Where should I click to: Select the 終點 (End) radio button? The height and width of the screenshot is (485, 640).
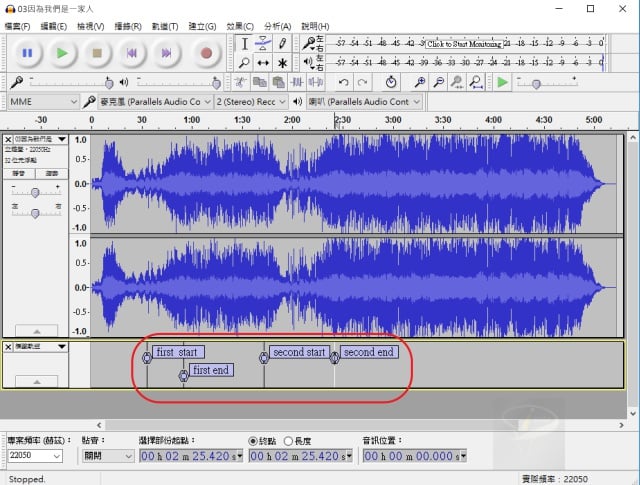click(253, 440)
